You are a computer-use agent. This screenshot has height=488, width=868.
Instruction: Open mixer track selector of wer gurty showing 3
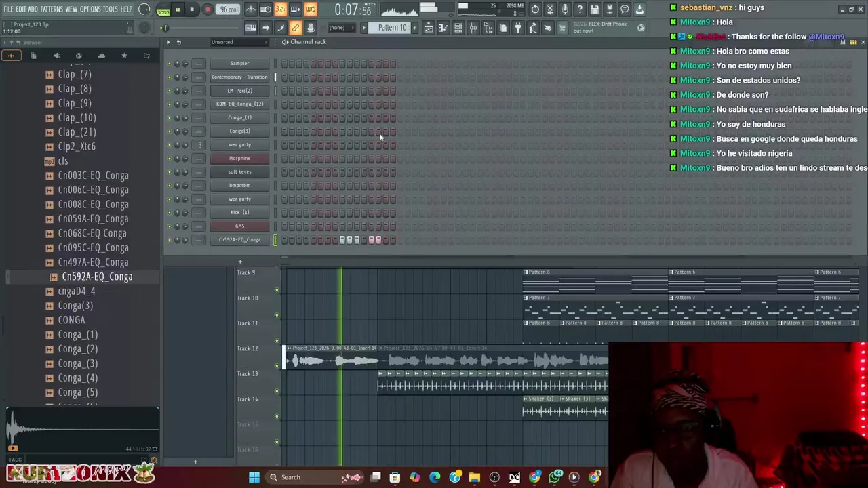click(x=199, y=145)
